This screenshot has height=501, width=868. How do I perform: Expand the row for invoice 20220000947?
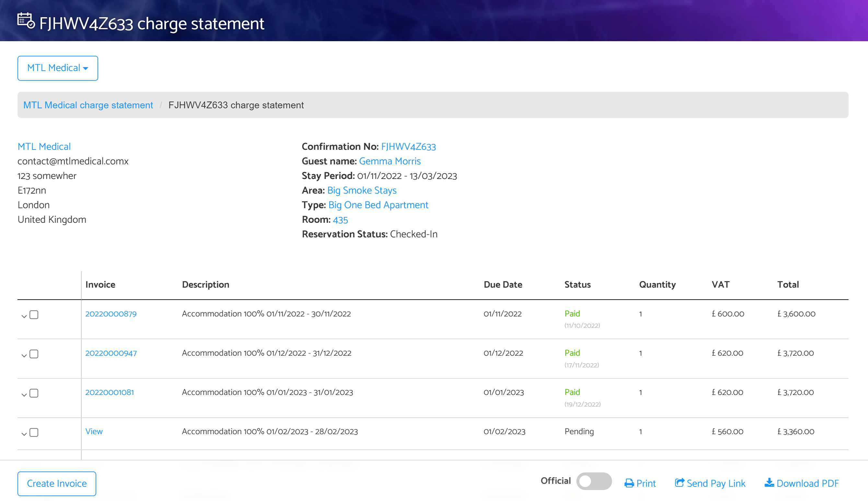[x=24, y=355]
